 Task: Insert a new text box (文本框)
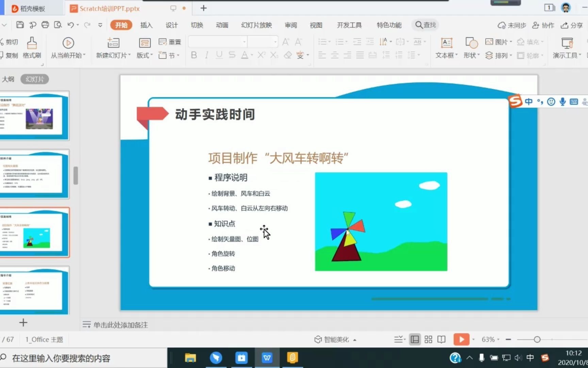pyautogui.click(x=446, y=48)
